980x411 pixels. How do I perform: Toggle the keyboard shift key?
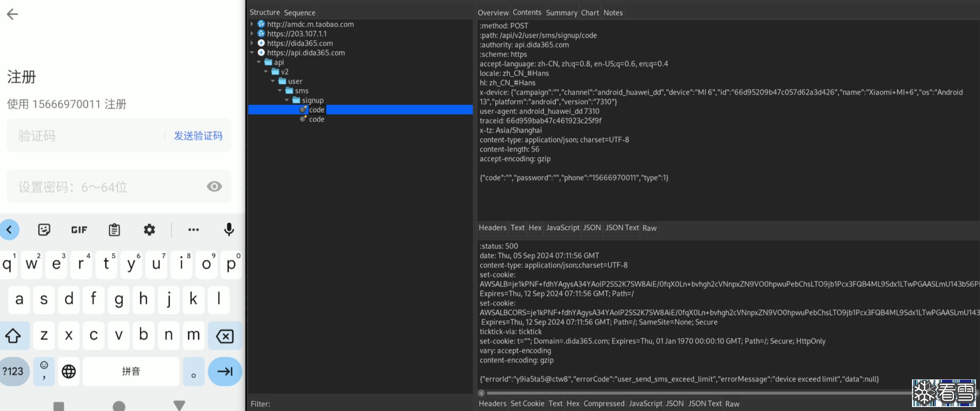[x=13, y=335]
